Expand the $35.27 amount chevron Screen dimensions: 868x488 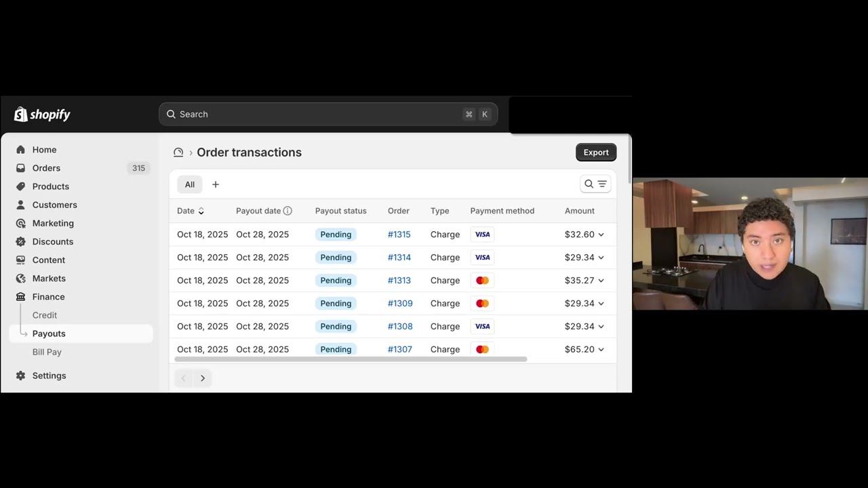[601, 281]
